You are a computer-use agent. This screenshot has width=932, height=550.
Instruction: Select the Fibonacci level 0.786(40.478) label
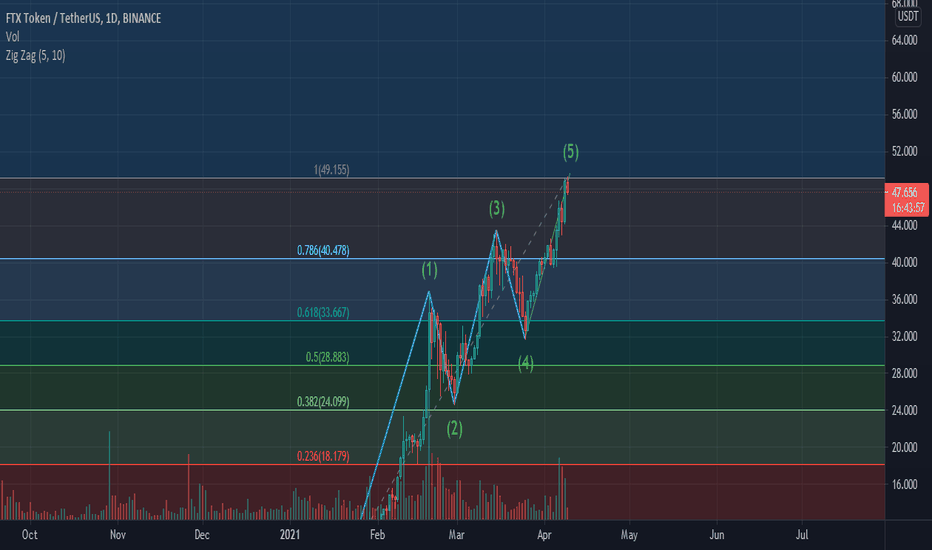pyautogui.click(x=323, y=250)
